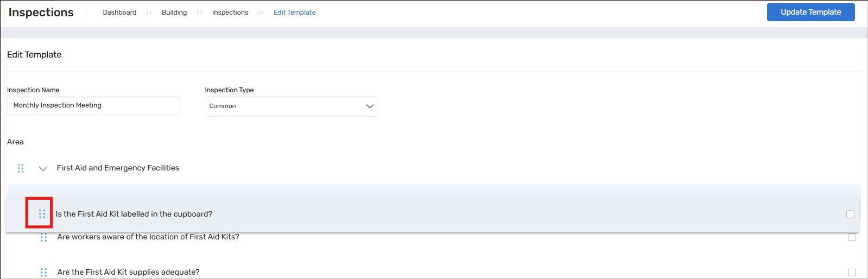The image size is (868, 279).
Task: Click drag handle for workers aware question
Action: [x=44, y=237]
